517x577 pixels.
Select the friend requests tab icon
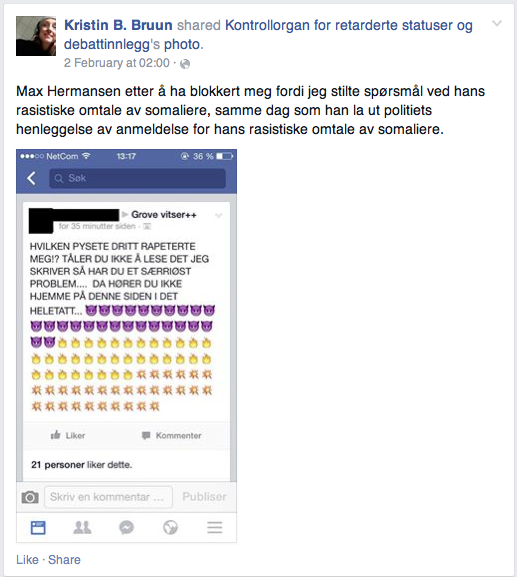pos(82,527)
